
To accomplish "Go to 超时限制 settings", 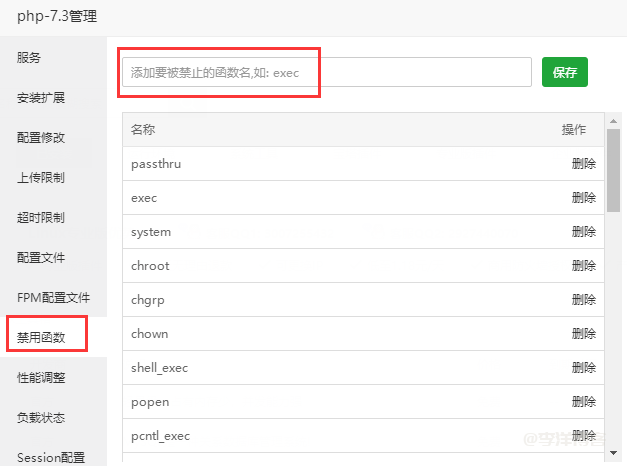I will click(41, 218).
